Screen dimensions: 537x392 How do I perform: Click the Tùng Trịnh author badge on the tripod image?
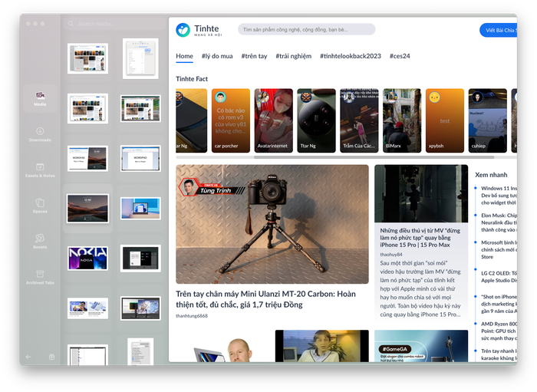click(210, 188)
